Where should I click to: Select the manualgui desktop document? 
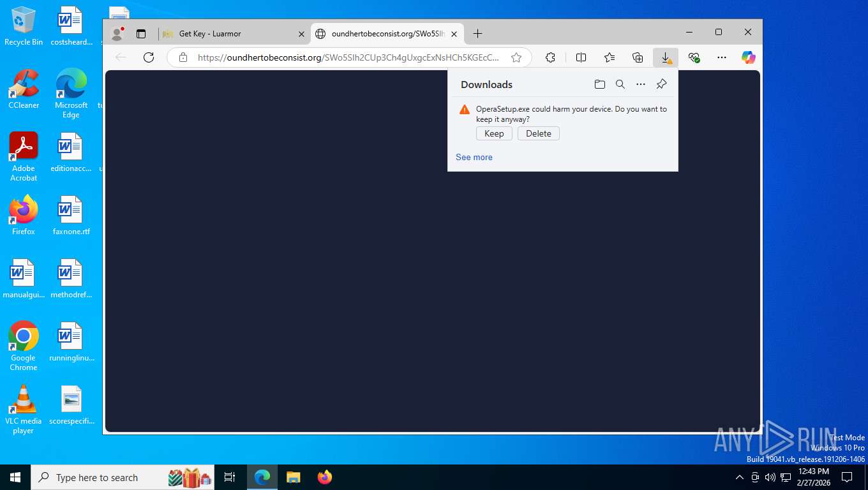(24, 279)
